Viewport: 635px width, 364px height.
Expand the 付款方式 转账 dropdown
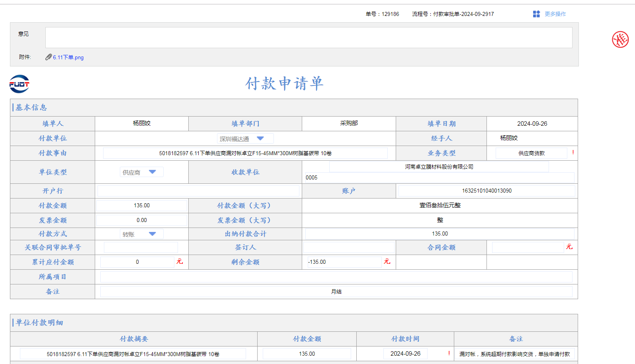[142, 234]
